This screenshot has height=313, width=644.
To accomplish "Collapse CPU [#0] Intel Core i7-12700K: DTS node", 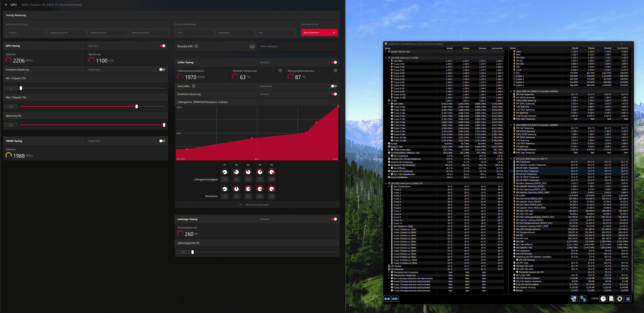I will (386, 183).
